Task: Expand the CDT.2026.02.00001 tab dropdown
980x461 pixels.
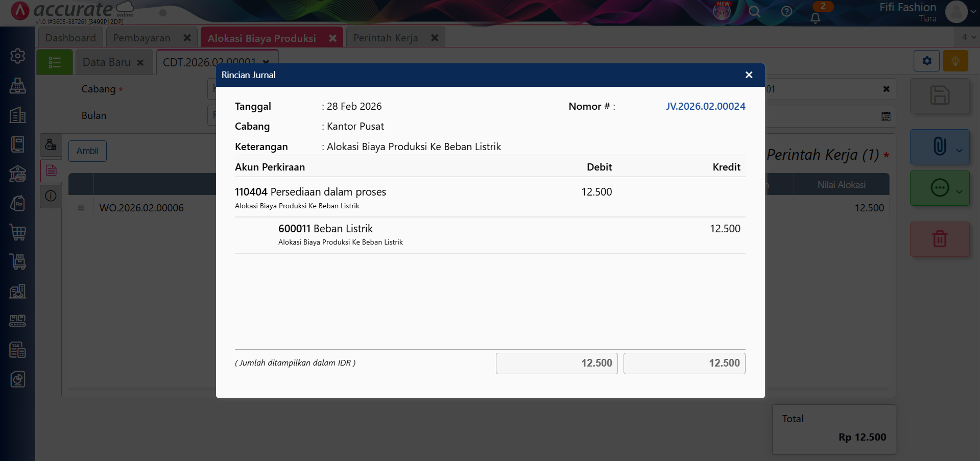Action: point(266,62)
